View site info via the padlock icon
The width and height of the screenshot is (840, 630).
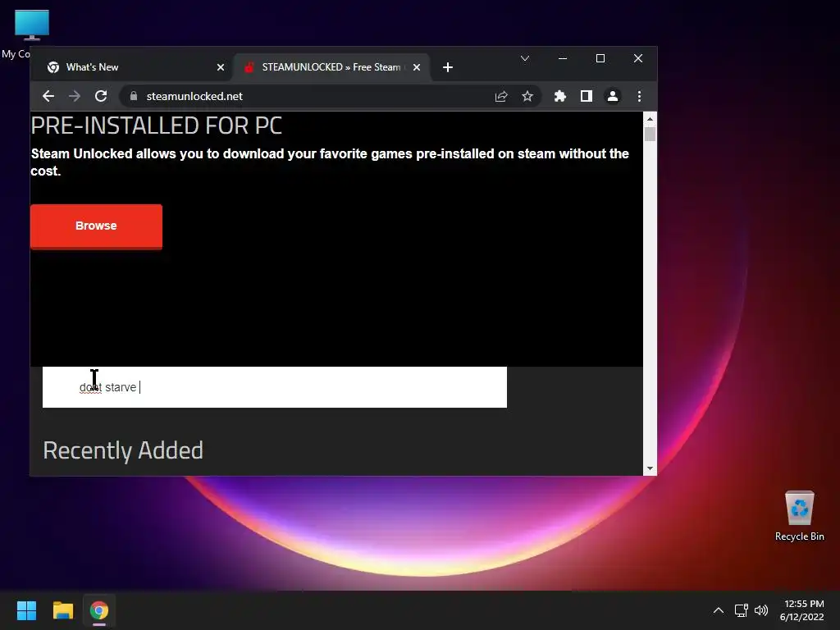(x=134, y=96)
